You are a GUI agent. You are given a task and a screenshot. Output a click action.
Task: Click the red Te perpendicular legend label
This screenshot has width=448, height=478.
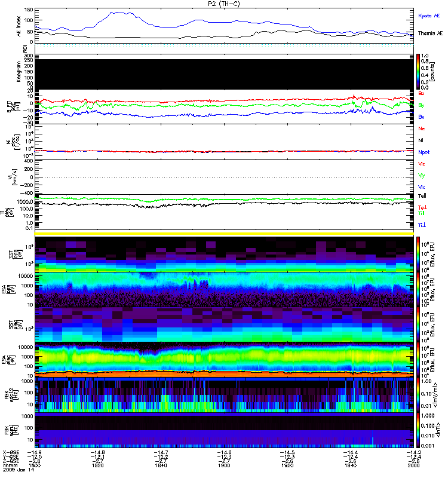(x=422, y=207)
